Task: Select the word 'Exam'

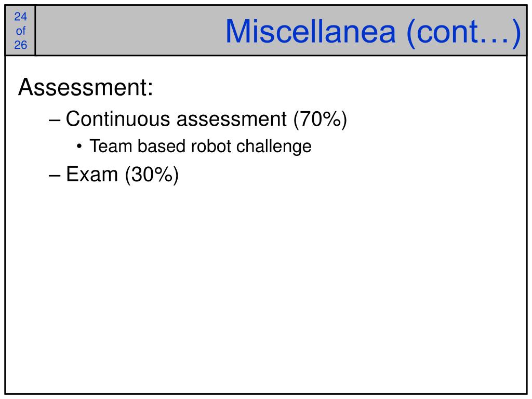Action: coord(92,175)
